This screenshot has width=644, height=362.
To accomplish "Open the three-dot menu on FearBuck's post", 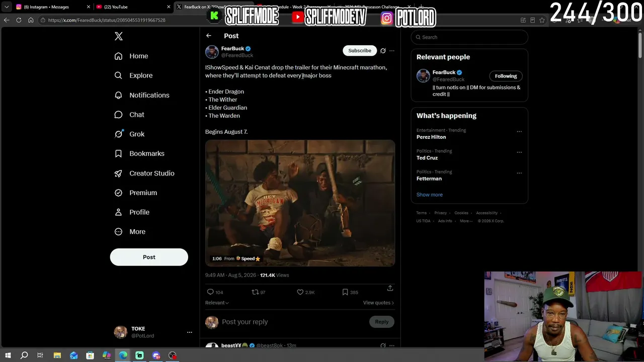I will (392, 51).
